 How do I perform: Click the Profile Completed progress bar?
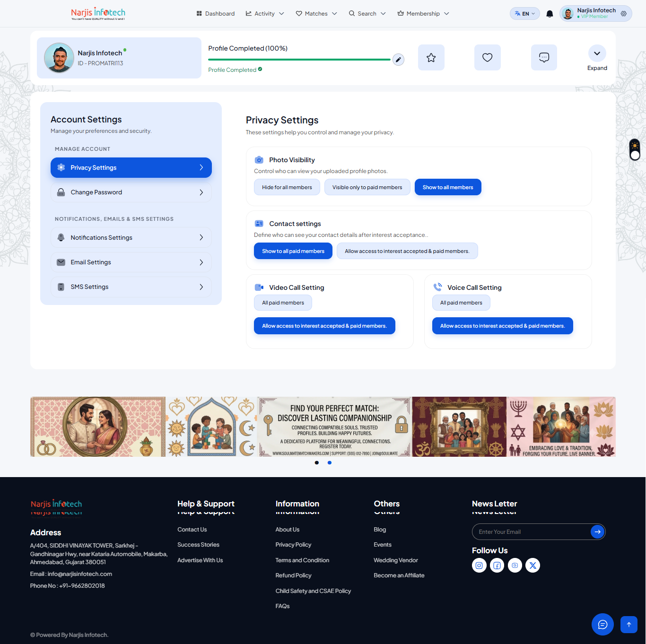click(x=299, y=60)
